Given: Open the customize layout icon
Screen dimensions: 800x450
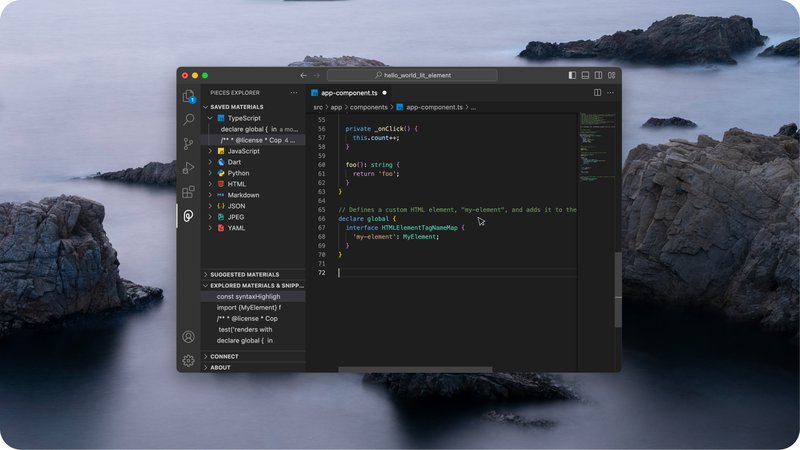Looking at the screenshot, I should point(612,76).
